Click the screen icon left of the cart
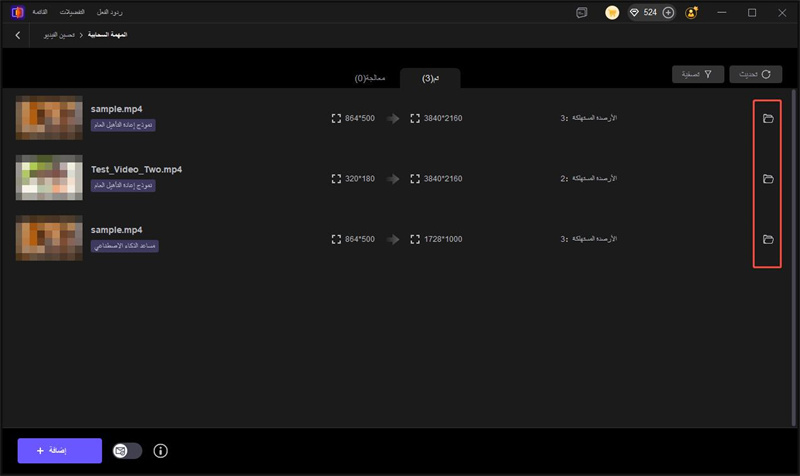The width and height of the screenshot is (800, 476). point(582,13)
